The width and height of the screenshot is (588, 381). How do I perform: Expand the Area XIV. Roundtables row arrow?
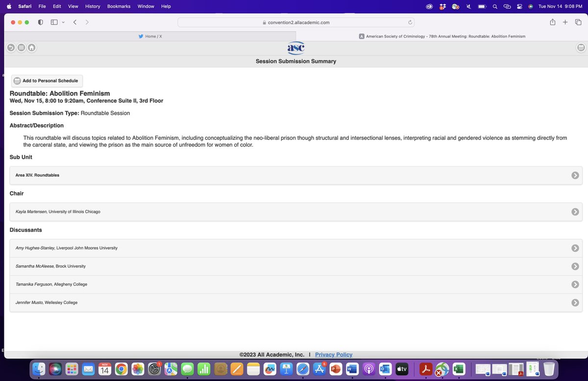(575, 175)
